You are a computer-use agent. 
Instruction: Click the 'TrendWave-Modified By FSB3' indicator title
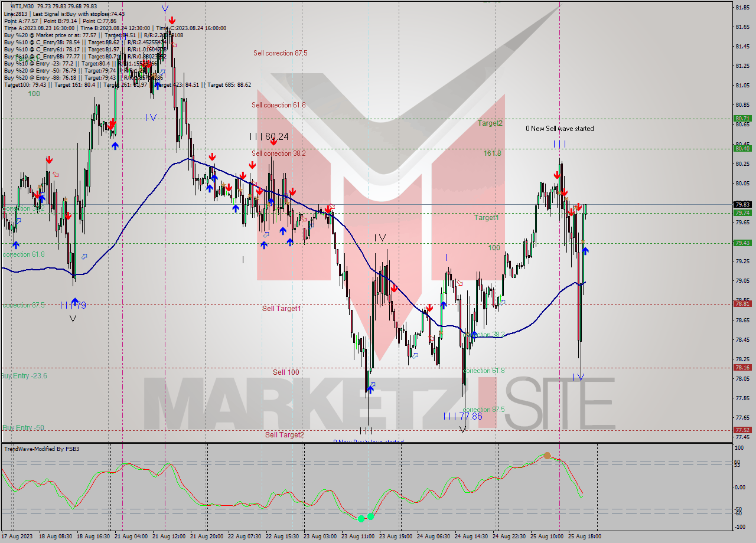pyautogui.click(x=42, y=449)
